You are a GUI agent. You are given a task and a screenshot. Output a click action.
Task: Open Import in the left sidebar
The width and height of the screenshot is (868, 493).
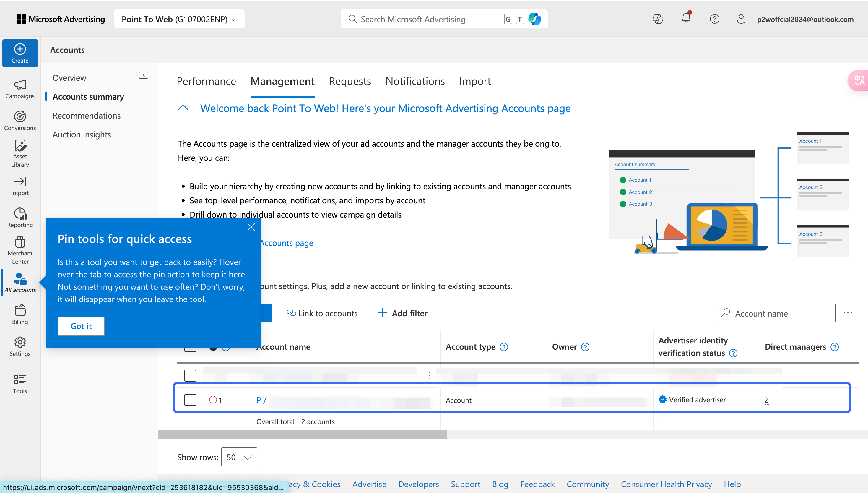20,186
